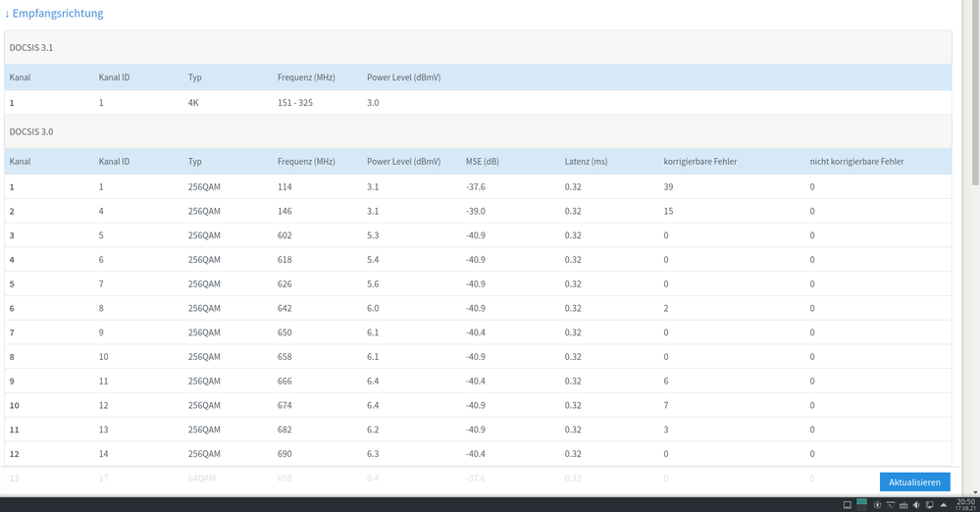Click Typ header in DOCSIS 3.0 table
The height and width of the screenshot is (512, 980).
point(195,161)
